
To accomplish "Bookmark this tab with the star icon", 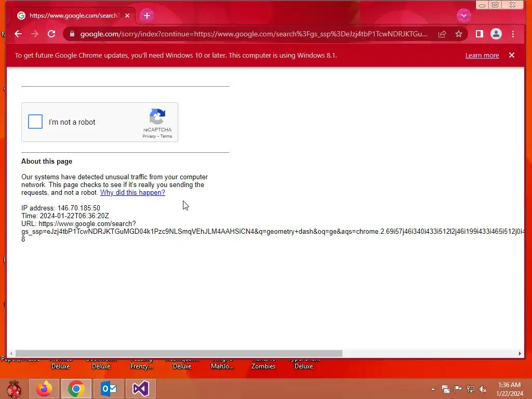I will pos(459,34).
